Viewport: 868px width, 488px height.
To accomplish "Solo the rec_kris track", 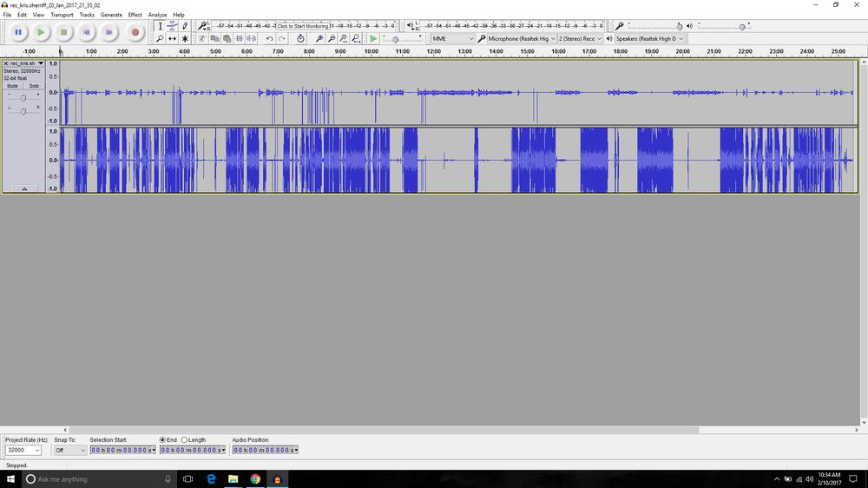I will (34, 86).
